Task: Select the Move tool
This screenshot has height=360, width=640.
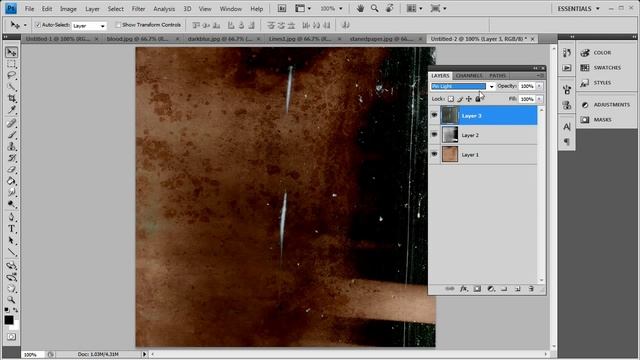Action: [11, 52]
